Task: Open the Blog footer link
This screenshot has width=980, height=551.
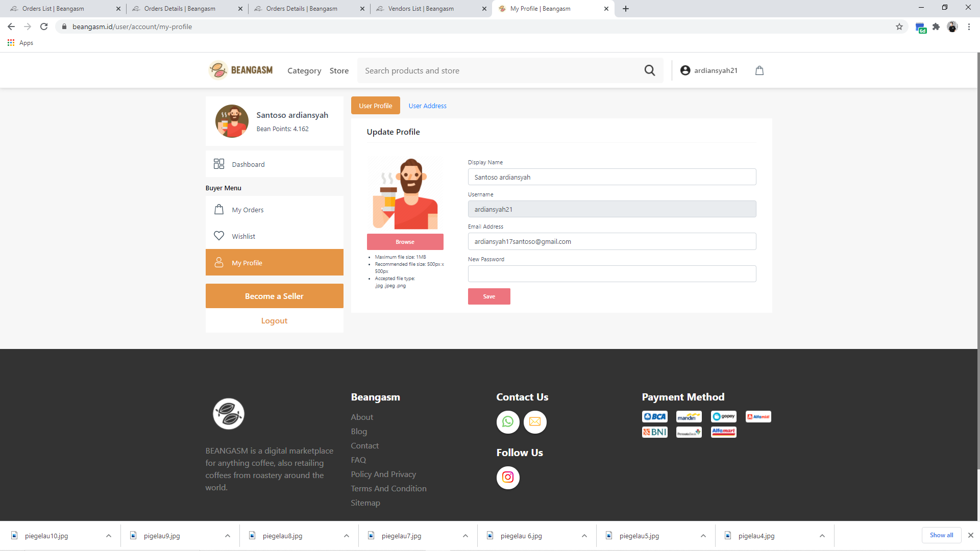Action: (359, 431)
